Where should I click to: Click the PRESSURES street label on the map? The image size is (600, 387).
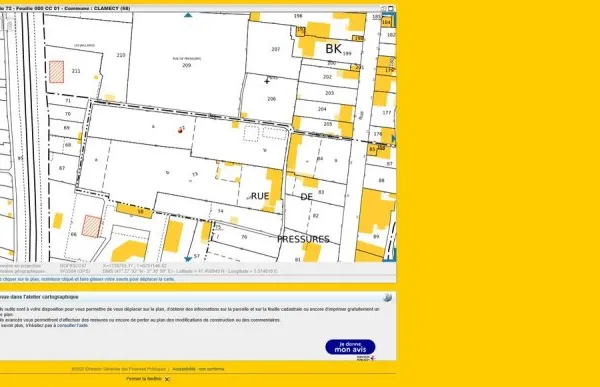(x=303, y=239)
